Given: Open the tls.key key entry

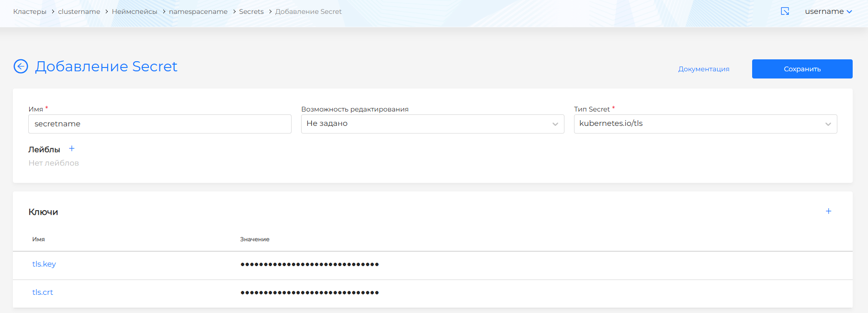Looking at the screenshot, I should click(x=44, y=264).
